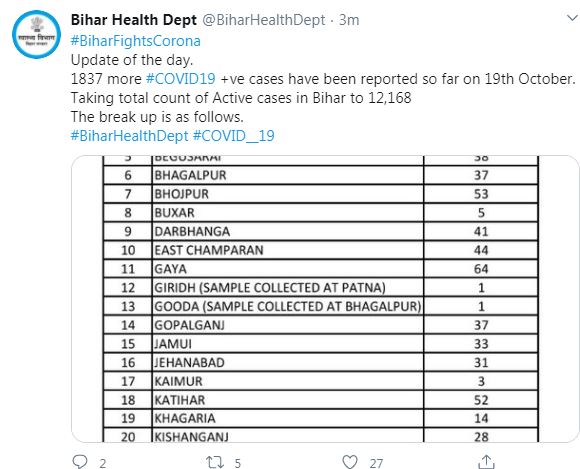
Task: Click the reply speech bubble icon
Action: [x=80, y=462]
